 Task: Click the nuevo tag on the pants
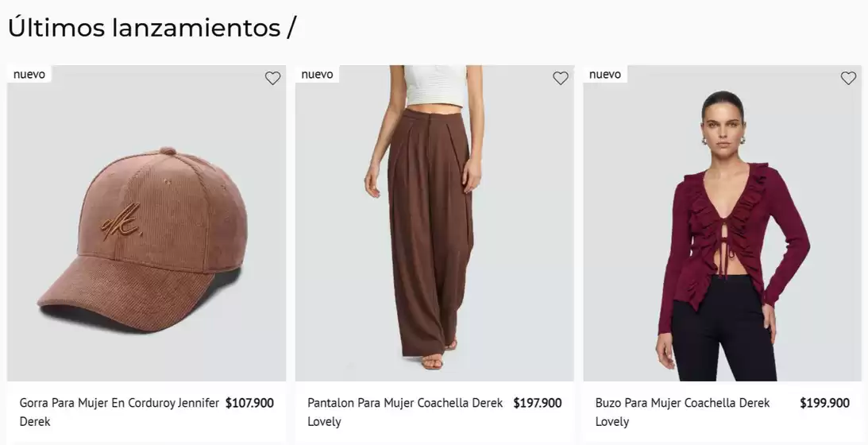[317, 74]
